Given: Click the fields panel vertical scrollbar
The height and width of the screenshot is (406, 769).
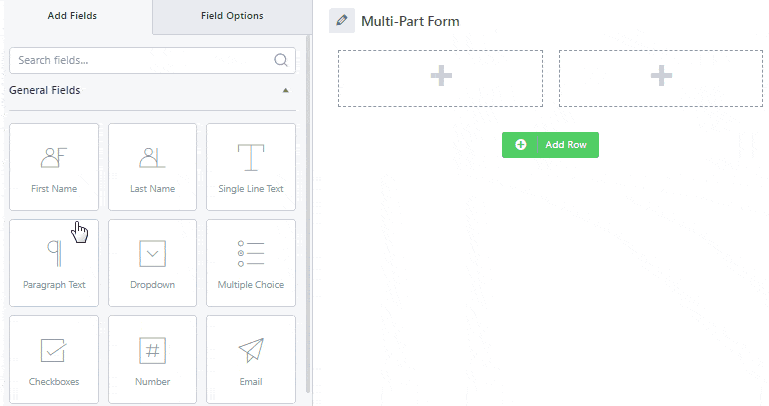Looking at the screenshot, I should [x=308, y=213].
